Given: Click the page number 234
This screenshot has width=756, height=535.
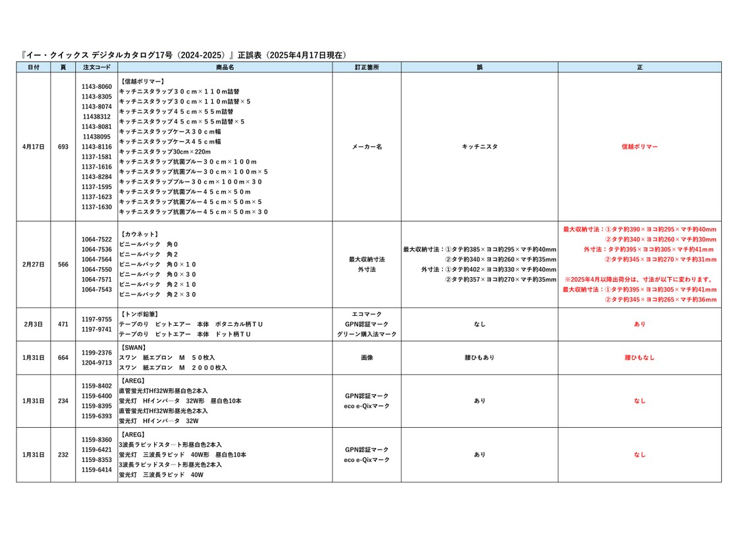Looking at the screenshot, I should click(x=63, y=401).
